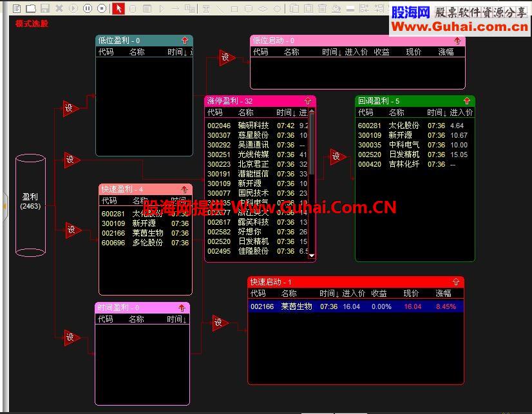Select the arrow connector tool
532x414 pixels.
pos(175,8)
